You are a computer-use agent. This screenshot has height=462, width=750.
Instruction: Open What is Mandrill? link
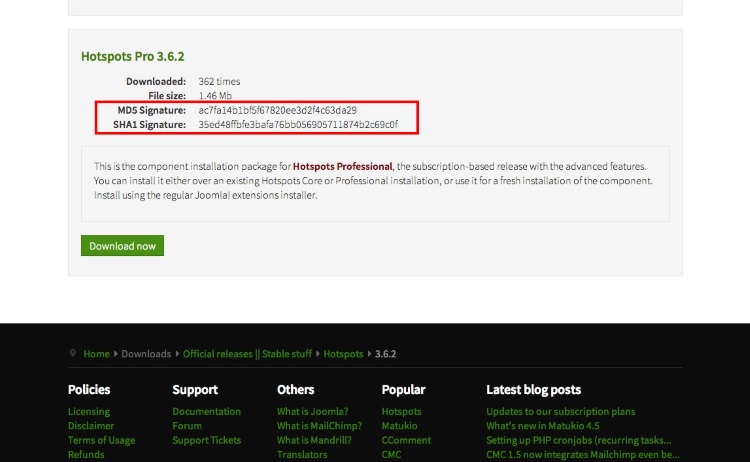314,440
